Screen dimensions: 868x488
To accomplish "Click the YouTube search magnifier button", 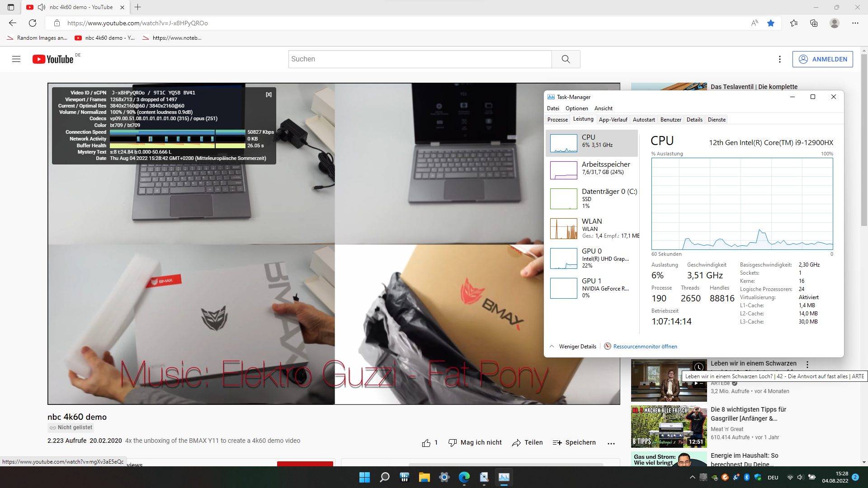I will 566,59.
